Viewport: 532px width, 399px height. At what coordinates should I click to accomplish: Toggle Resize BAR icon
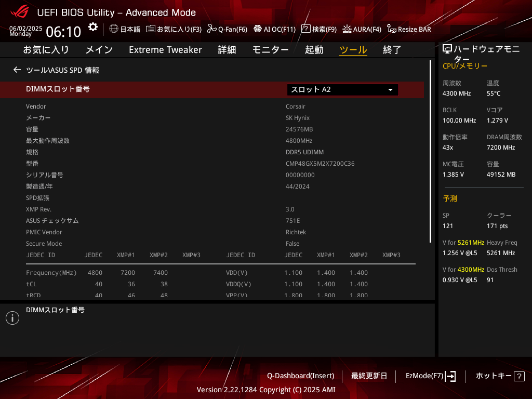coord(392,29)
